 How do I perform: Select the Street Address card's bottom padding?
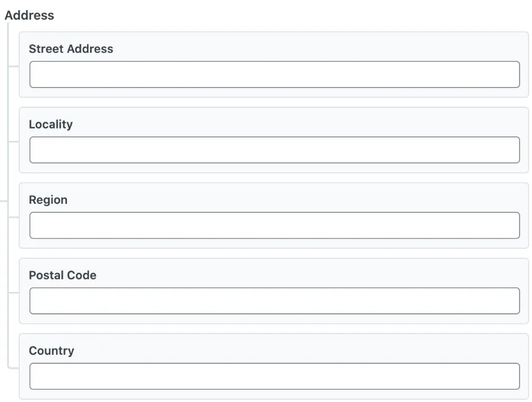tap(274, 93)
